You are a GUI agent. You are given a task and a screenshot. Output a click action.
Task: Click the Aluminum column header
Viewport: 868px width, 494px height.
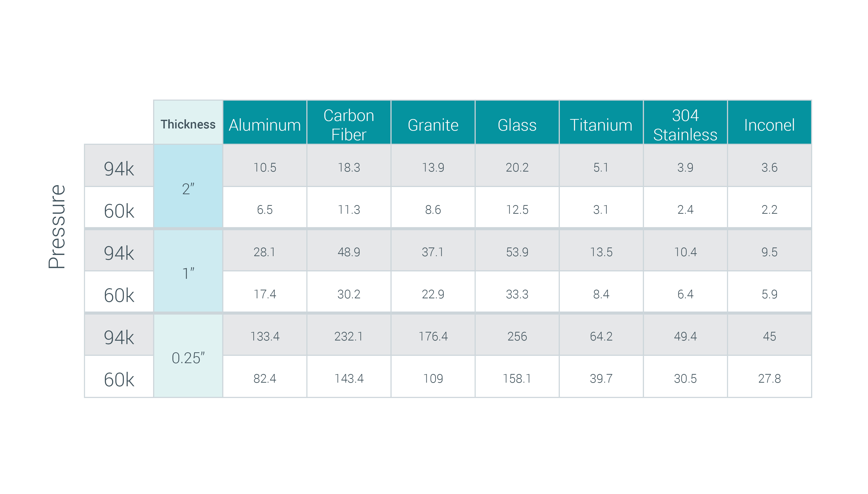pos(264,125)
